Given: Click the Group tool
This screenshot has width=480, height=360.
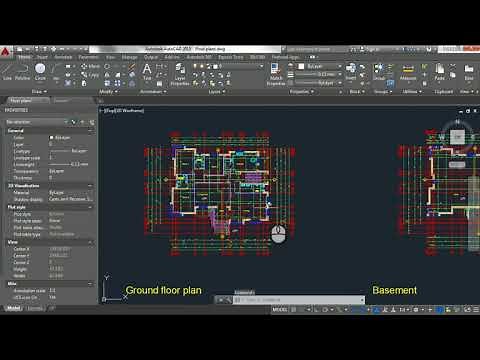Looking at the screenshot, I should 379,71.
